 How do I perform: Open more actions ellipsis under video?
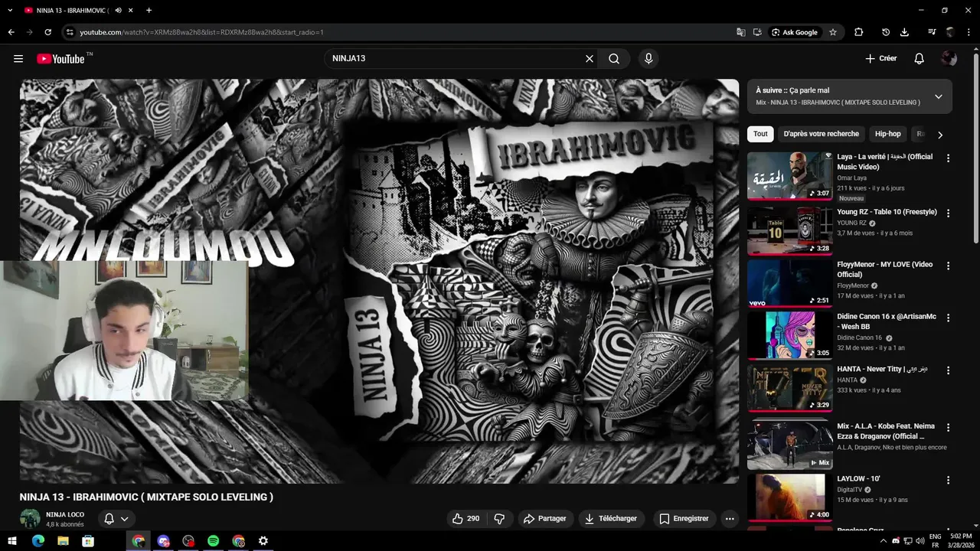click(730, 519)
